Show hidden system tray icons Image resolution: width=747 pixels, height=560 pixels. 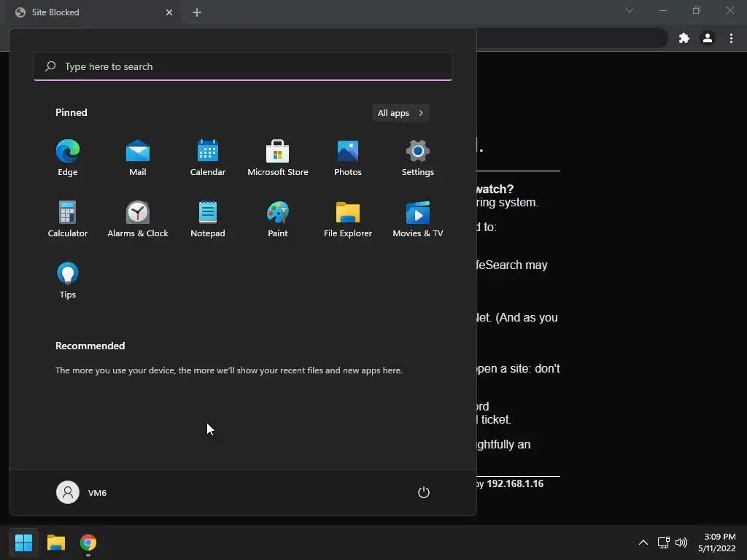[643, 542]
